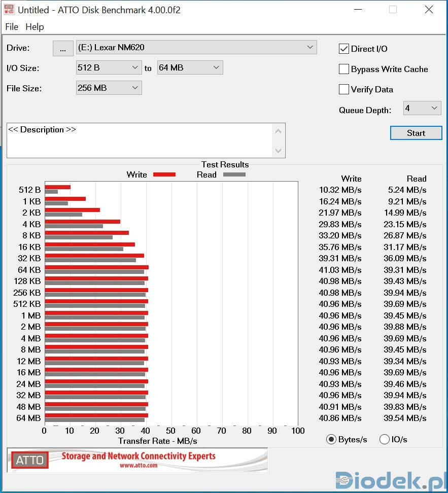This screenshot has height=493, width=448.
Task: Expand the I/O Size maximum 64 MB dropdown
Action: pos(190,67)
